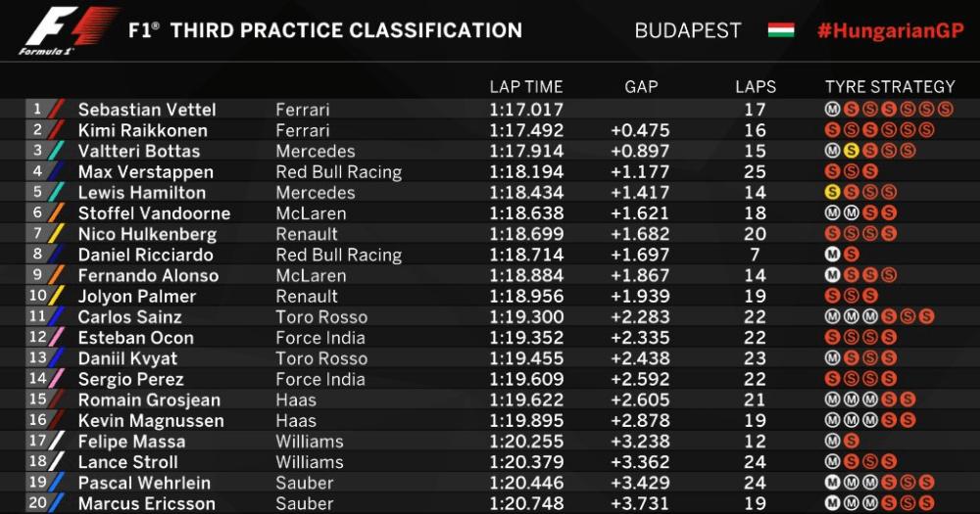Click Sebastian Vettel's name

pyautogui.click(x=147, y=110)
